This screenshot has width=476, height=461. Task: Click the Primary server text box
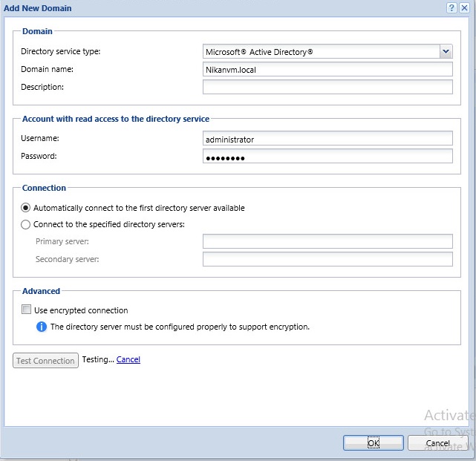coord(327,241)
